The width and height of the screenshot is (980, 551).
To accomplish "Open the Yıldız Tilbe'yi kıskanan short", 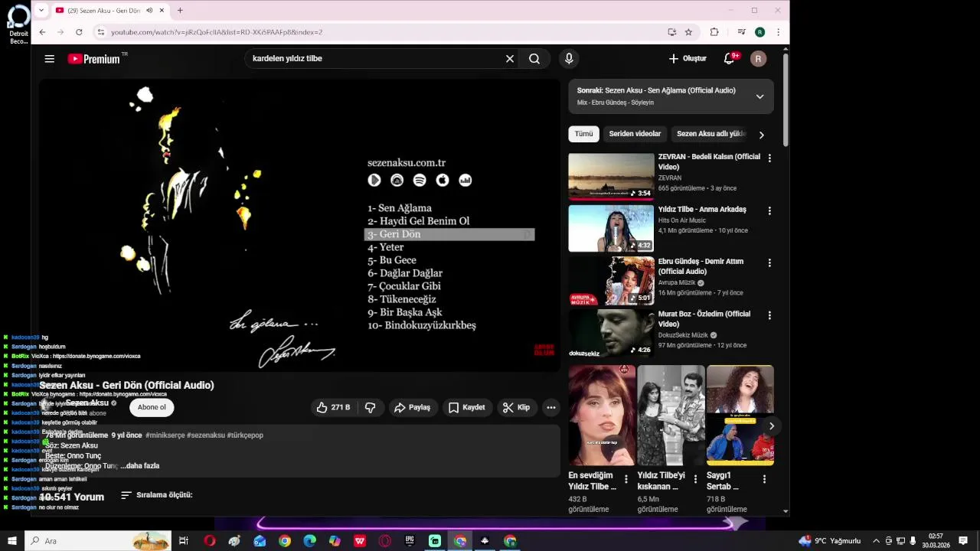I will [671, 416].
